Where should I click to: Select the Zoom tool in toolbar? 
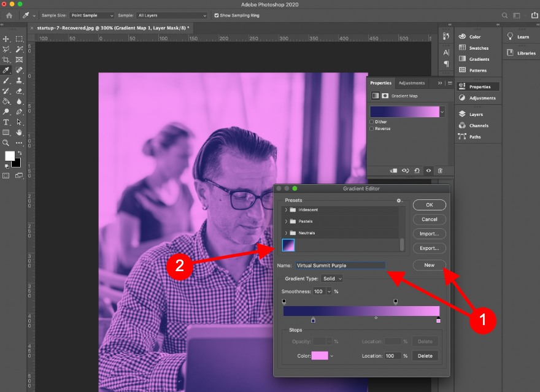(x=6, y=143)
